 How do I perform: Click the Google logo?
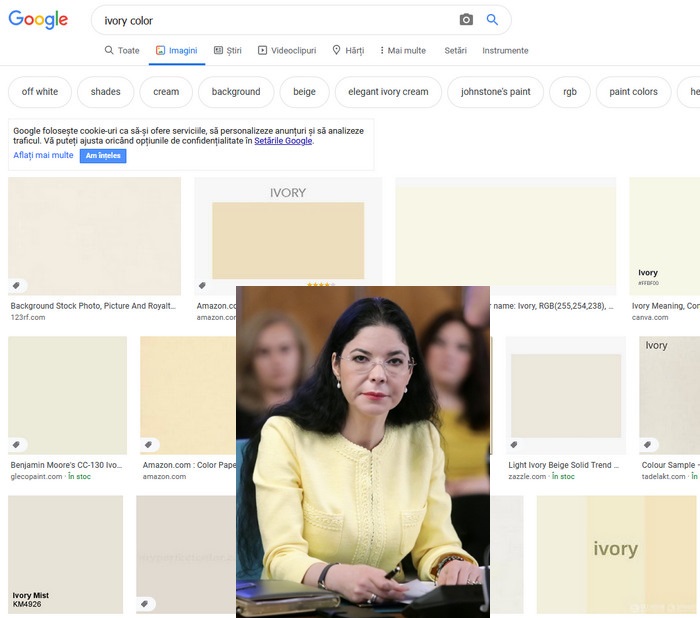click(x=38, y=19)
